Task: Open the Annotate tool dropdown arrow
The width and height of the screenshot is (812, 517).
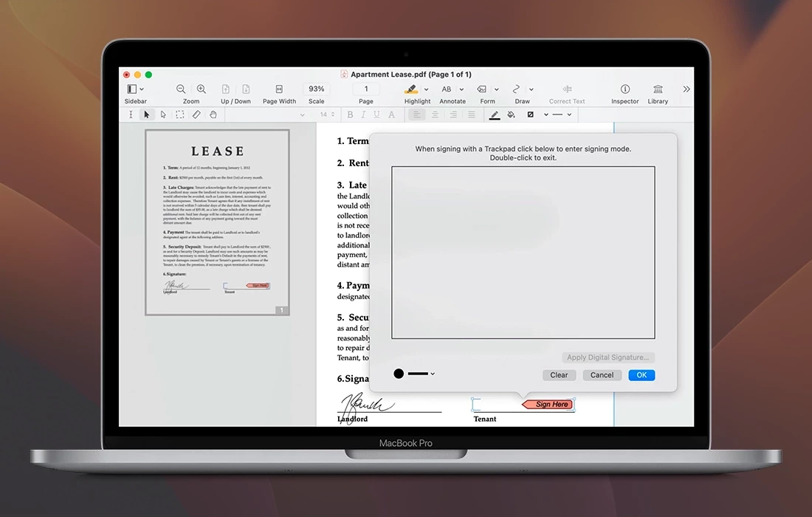Action: [x=462, y=89]
